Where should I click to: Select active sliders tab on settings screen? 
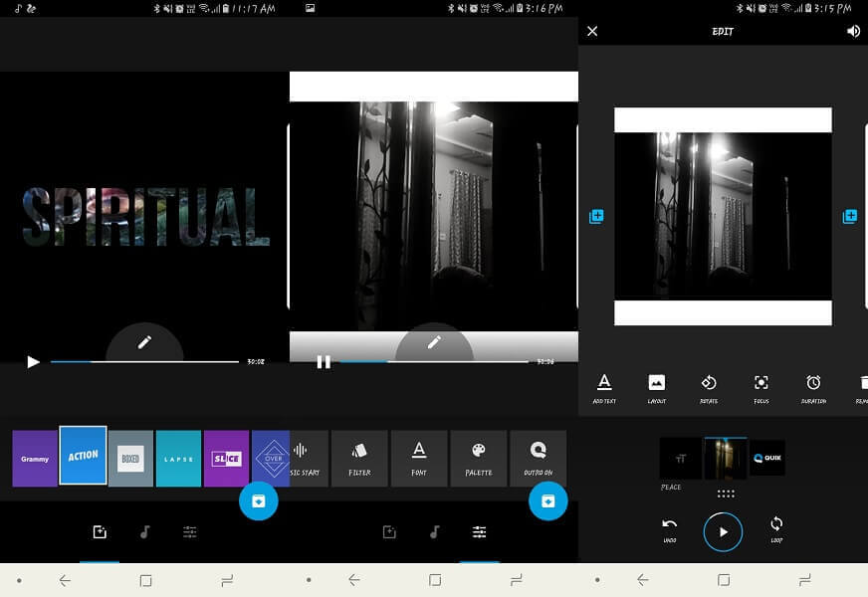point(480,532)
